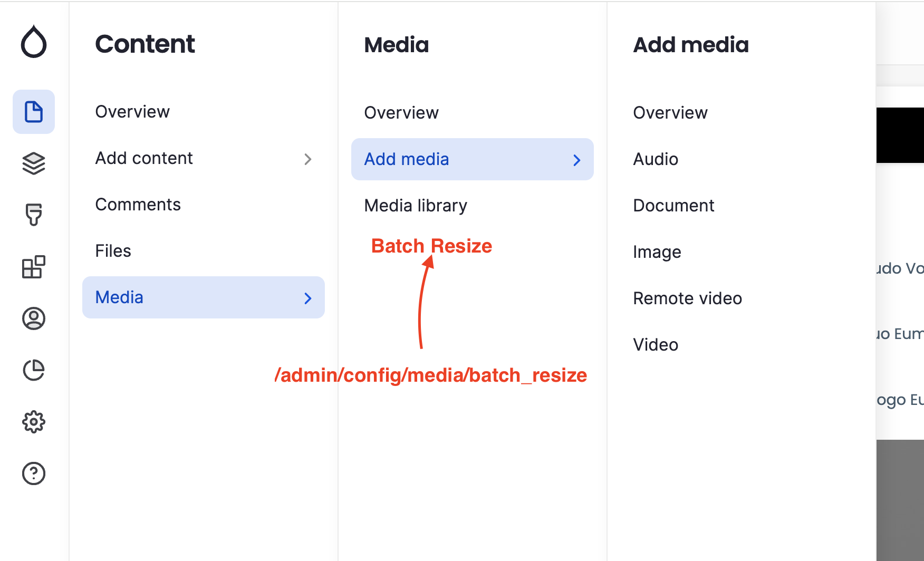Click the Image media type link
Screen dimensions: 924x561
pyautogui.click(x=657, y=252)
